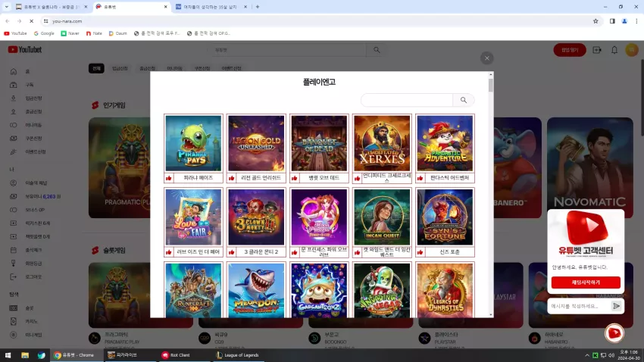Image resolution: width=644 pixels, height=362 pixels.
Task: Open the Syn's Fortune game thumbnail
Action: (445, 217)
